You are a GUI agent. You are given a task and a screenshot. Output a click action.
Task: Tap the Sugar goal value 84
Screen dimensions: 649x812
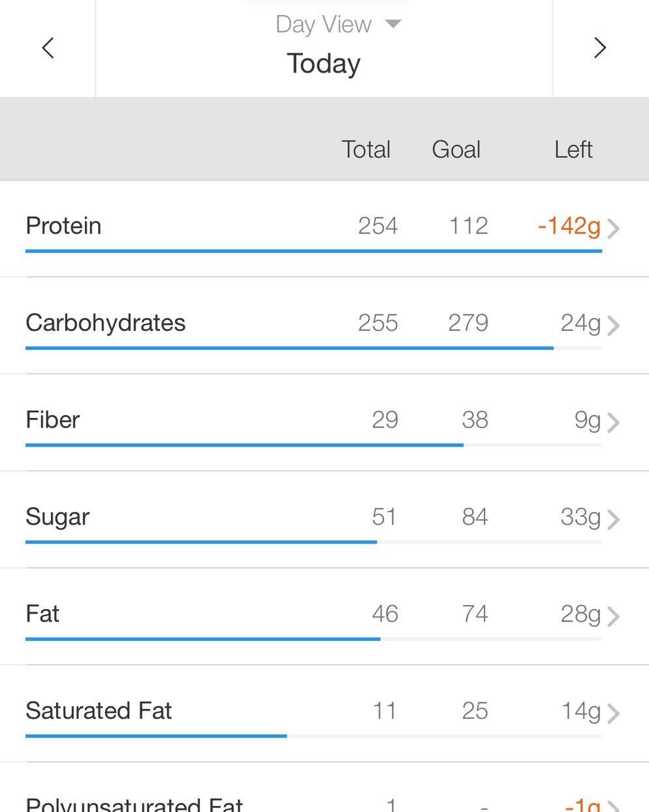click(x=475, y=517)
